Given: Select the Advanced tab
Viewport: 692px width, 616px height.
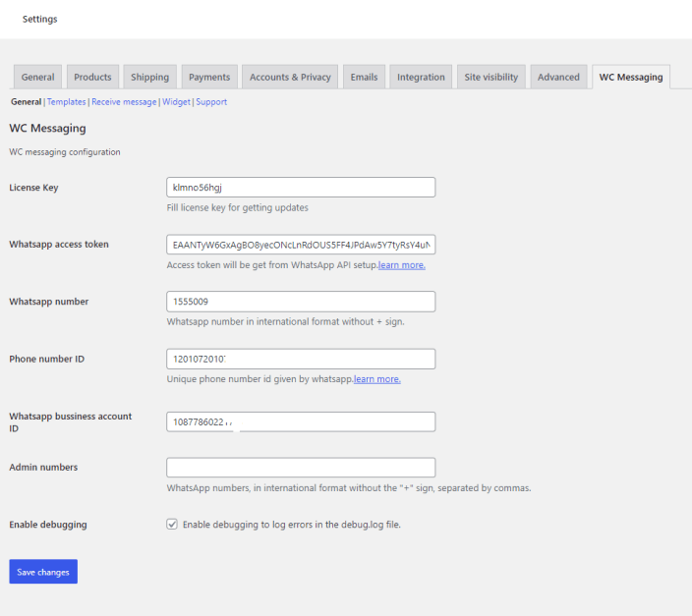Looking at the screenshot, I should point(558,78).
